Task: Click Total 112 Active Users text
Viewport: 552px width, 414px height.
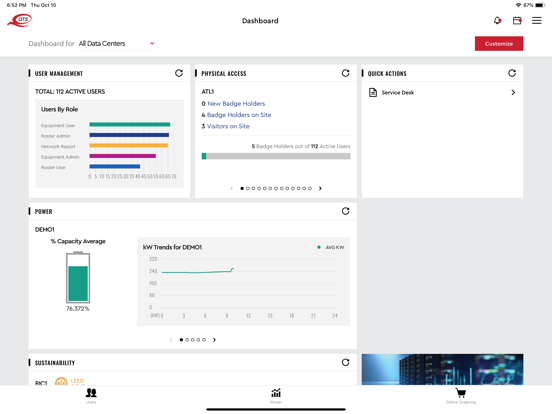Action: pos(70,92)
